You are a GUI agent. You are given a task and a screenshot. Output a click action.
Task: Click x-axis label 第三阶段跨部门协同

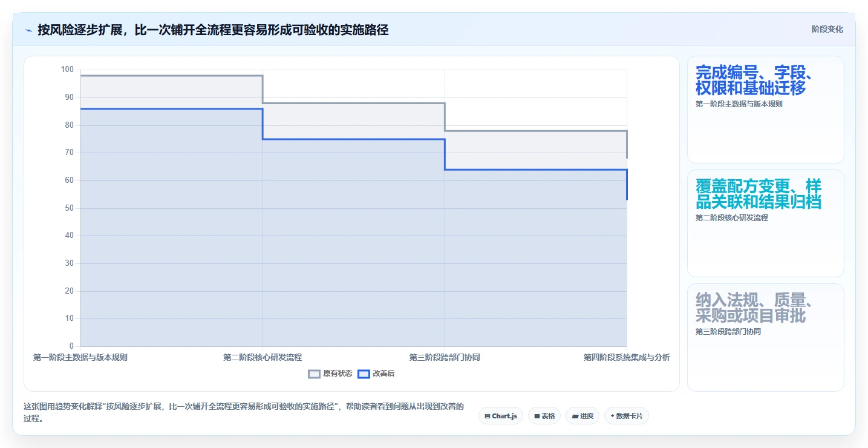[445, 358]
